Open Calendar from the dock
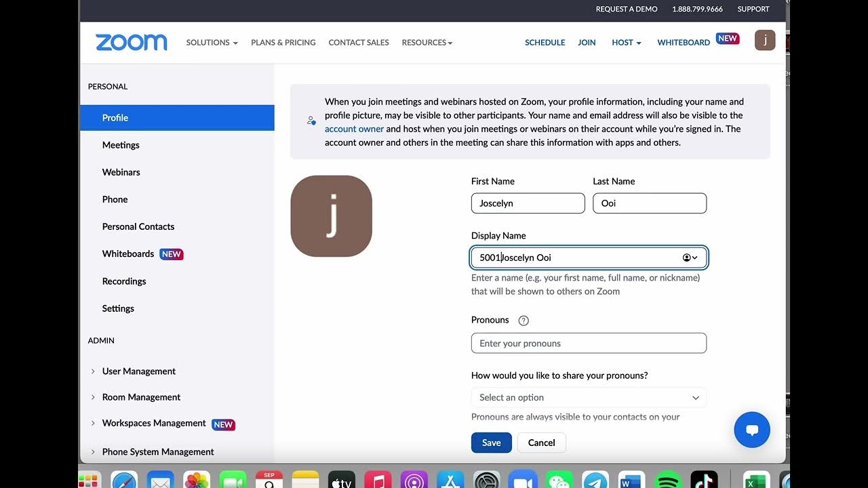Viewport: 868px width, 488px height. coord(269,480)
